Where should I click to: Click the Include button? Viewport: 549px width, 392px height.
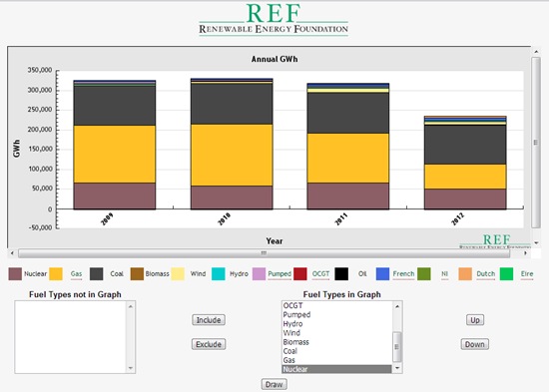point(209,320)
